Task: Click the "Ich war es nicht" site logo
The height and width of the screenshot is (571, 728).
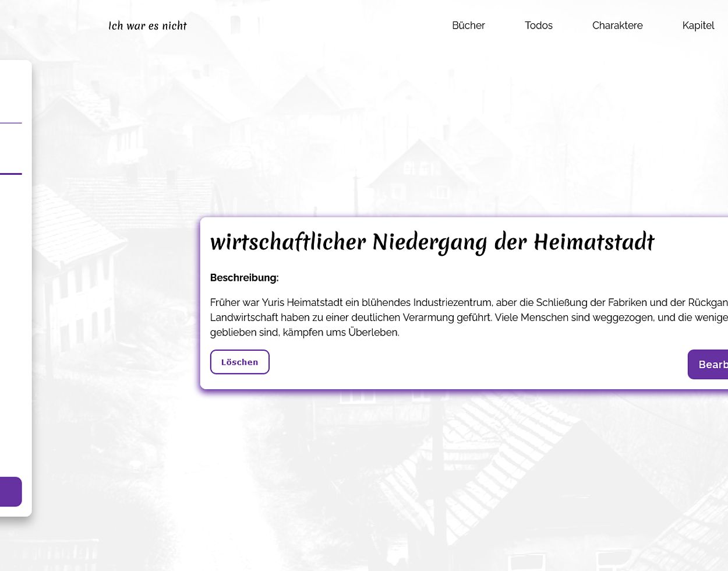Action: tap(147, 26)
